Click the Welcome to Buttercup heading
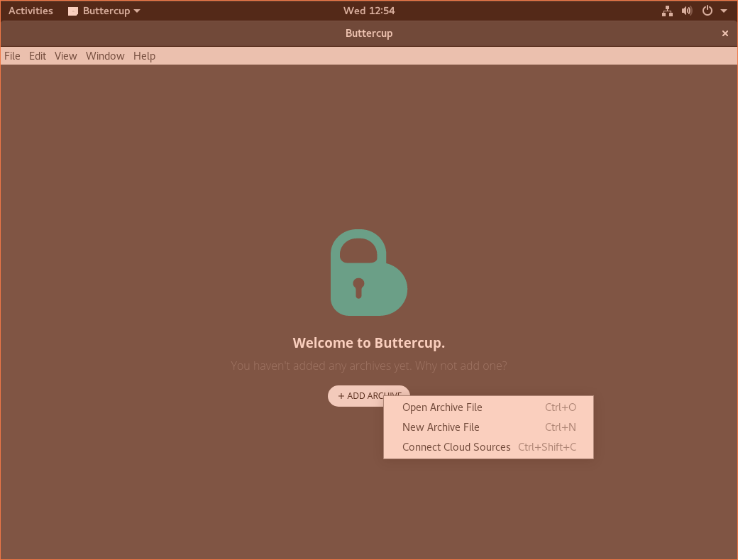 coord(369,343)
